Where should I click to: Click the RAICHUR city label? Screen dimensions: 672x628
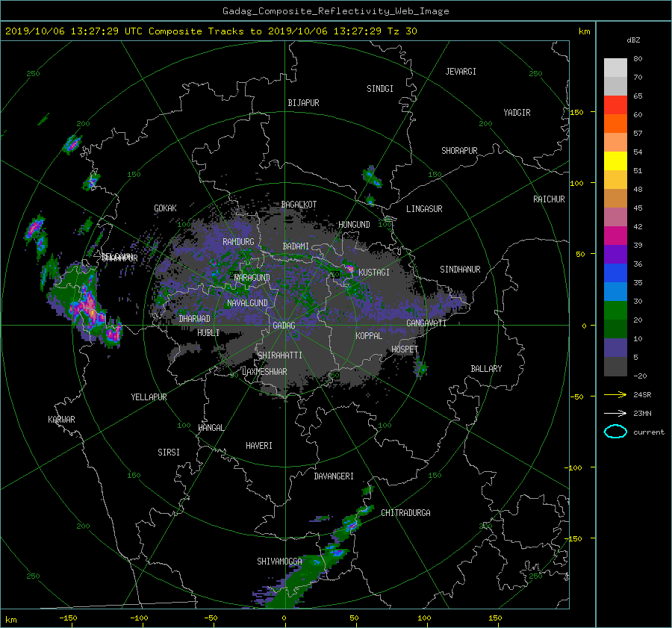(549, 199)
